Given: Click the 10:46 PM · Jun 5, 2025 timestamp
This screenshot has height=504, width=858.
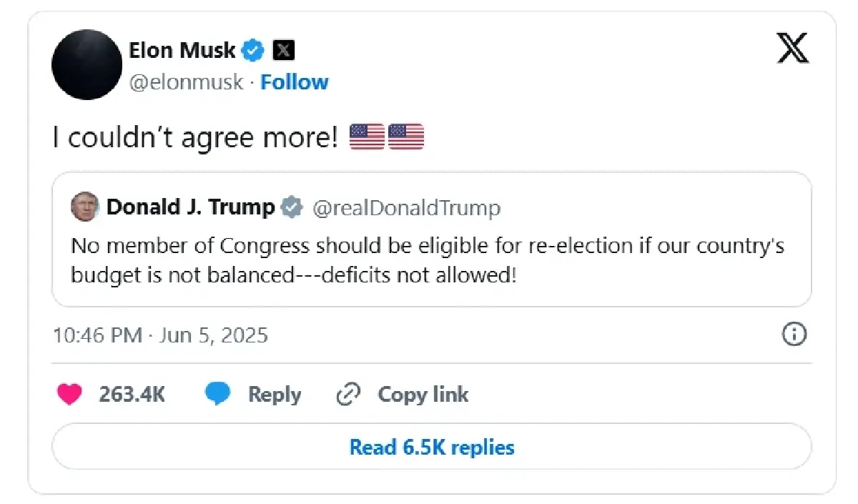Looking at the screenshot, I should click(x=160, y=335).
